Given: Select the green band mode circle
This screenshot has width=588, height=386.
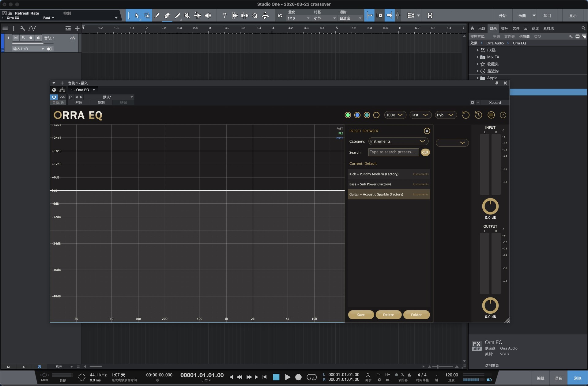Looking at the screenshot, I should pyautogui.click(x=348, y=115).
